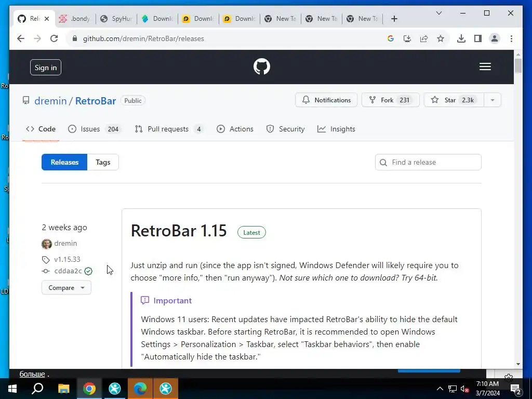Image resolution: width=532 pixels, height=399 pixels.
Task: Open the Security tab
Action: click(x=285, y=129)
